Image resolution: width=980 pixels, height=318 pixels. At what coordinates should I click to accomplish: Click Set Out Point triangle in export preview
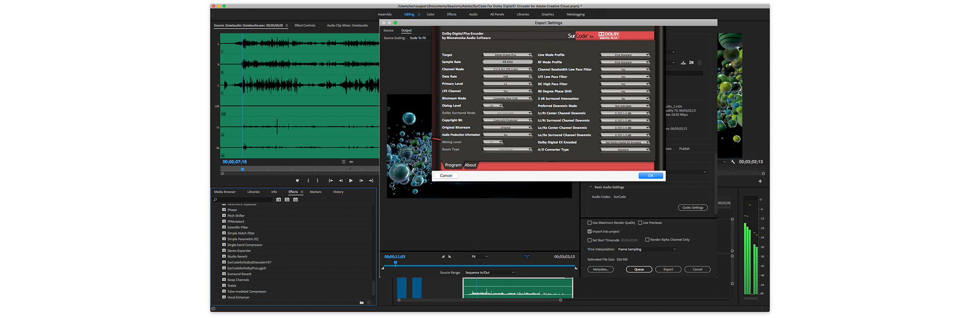450,256
